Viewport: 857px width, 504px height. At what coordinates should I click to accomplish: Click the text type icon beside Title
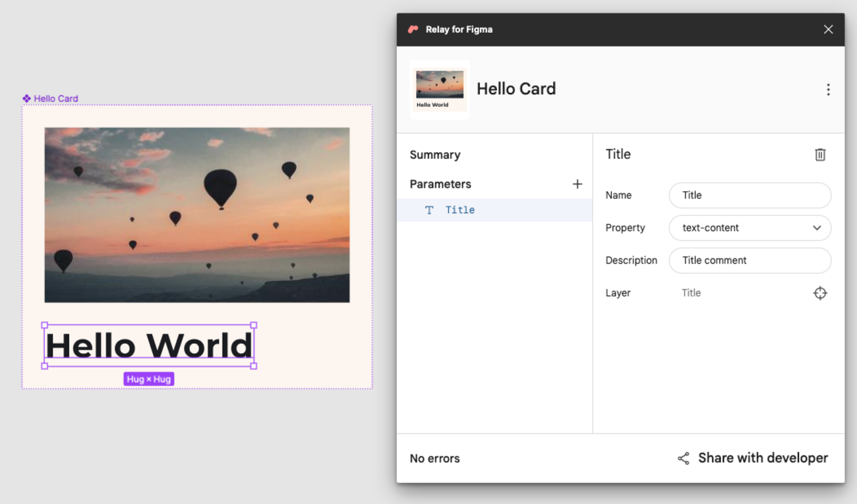pyautogui.click(x=429, y=210)
